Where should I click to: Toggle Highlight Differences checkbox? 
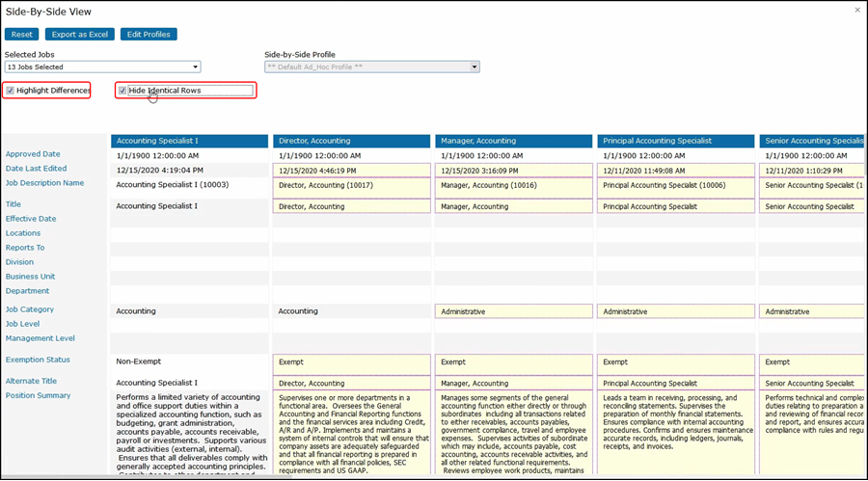11,91
